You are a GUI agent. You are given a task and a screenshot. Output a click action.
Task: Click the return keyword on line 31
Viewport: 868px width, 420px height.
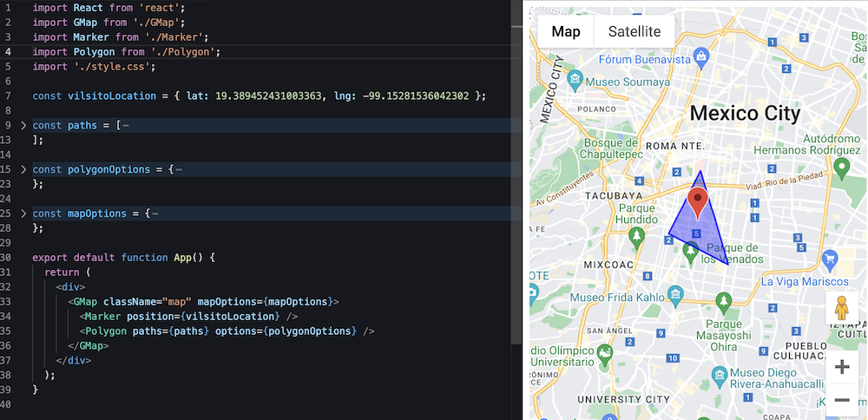62,272
